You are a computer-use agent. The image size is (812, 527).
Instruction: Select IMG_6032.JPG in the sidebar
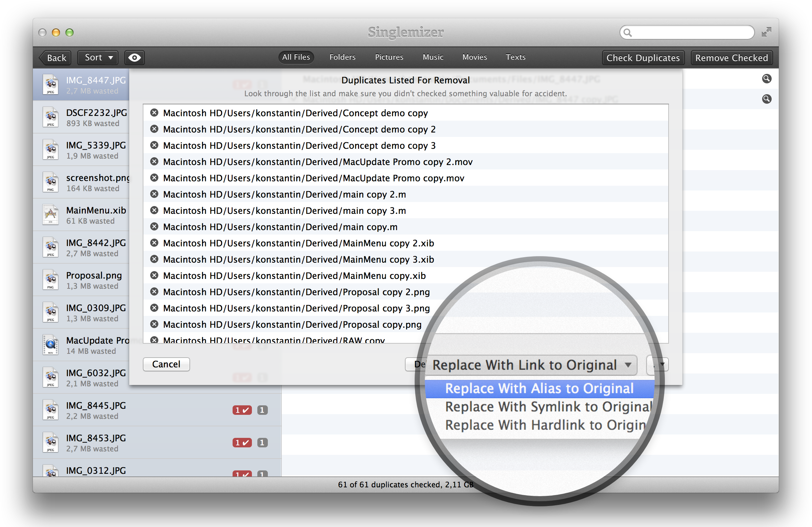pyautogui.click(x=81, y=377)
